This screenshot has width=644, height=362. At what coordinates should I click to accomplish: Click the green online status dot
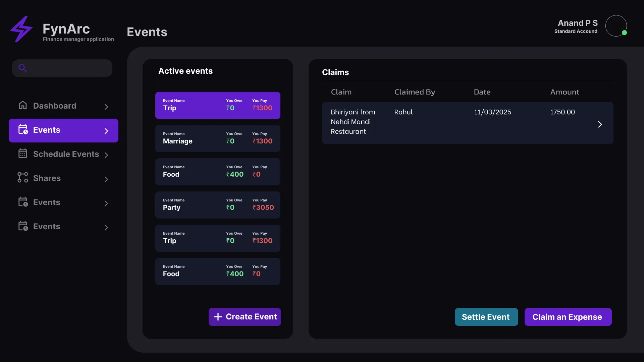click(x=625, y=33)
